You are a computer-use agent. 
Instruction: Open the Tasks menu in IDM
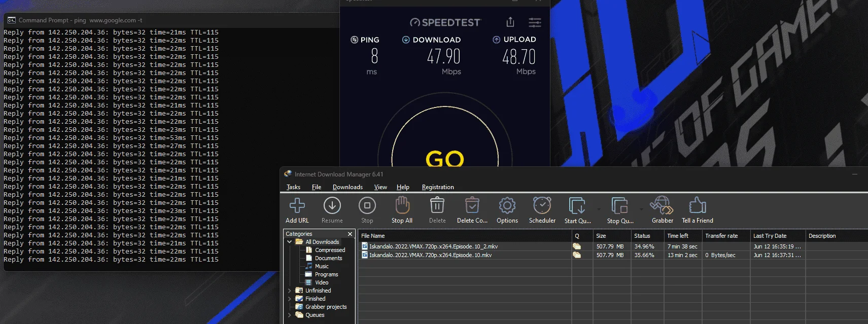coord(293,187)
